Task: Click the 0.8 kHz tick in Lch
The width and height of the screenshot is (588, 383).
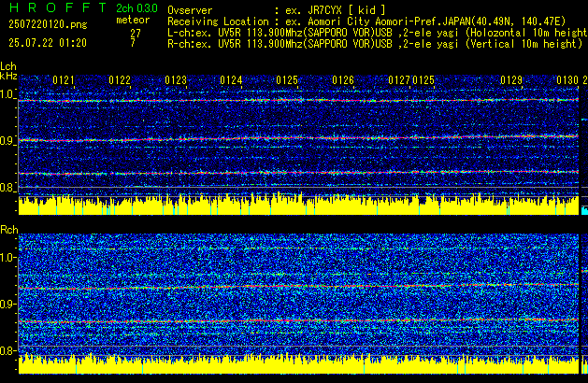Action: click(7, 188)
